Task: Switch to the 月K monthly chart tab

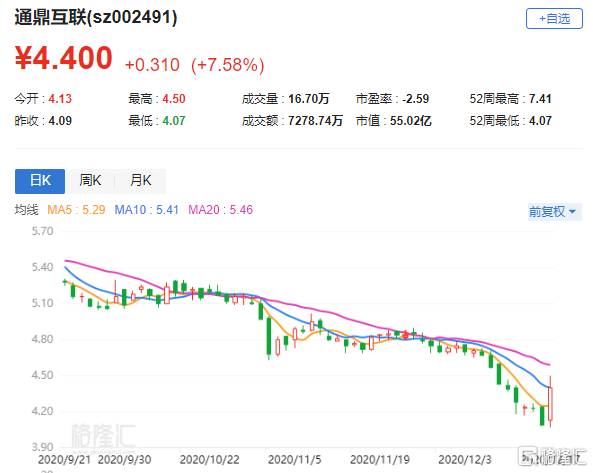Action: click(x=141, y=181)
